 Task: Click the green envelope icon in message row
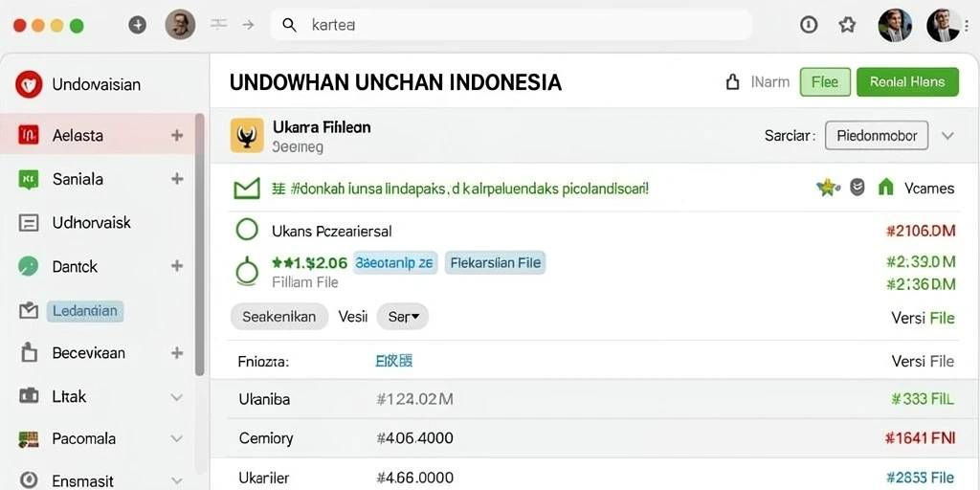(x=246, y=189)
